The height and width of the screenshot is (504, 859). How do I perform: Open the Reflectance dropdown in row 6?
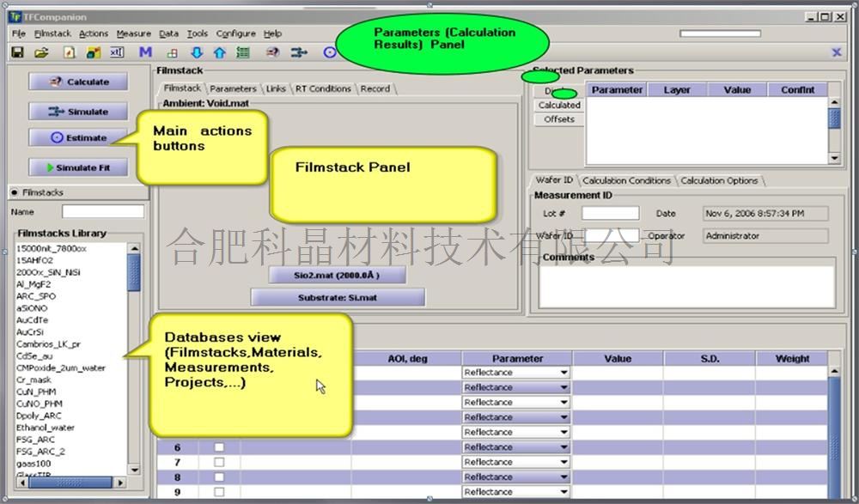click(x=515, y=447)
